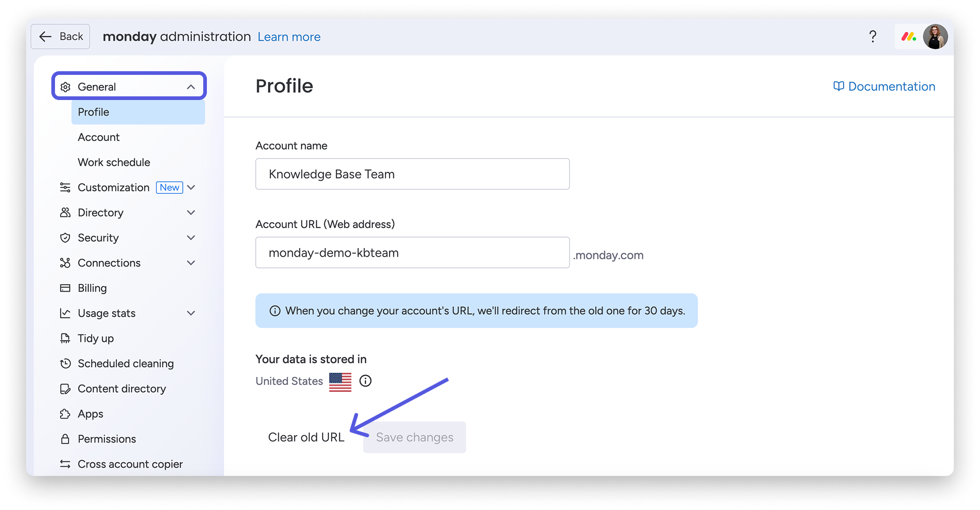Viewport: 980px width, 510px height.
Task: Go back using the Back button
Action: coord(60,37)
